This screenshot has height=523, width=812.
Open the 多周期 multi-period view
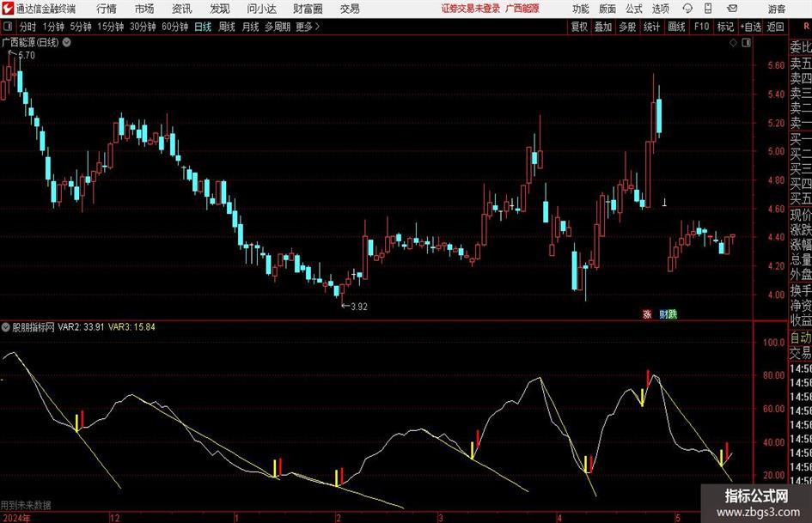(278, 27)
